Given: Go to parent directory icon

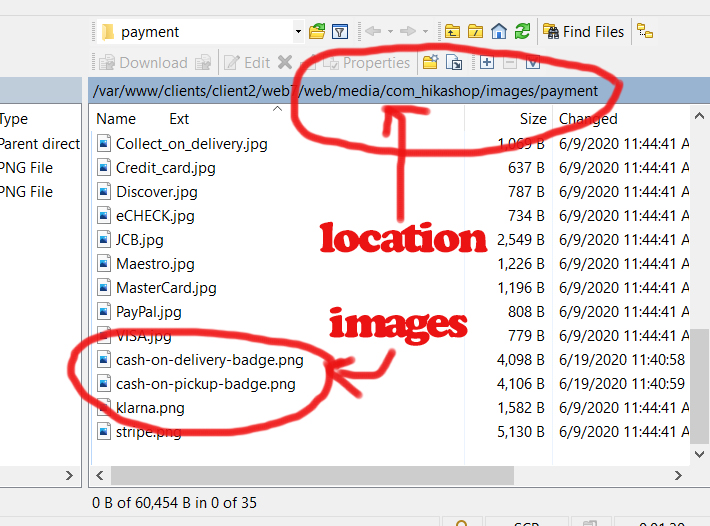Looking at the screenshot, I should (x=452, y=31).
